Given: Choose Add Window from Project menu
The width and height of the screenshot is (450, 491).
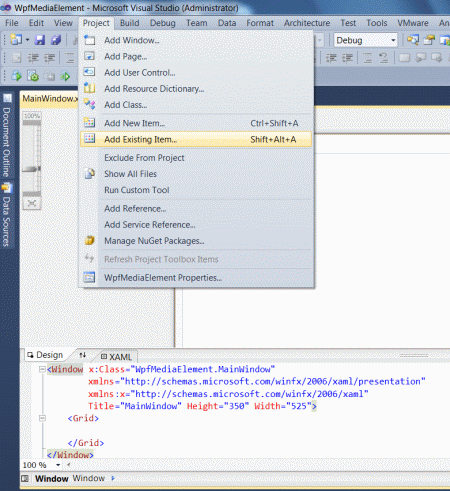Looking at the screenshot, I should click(x=196, y=40).
